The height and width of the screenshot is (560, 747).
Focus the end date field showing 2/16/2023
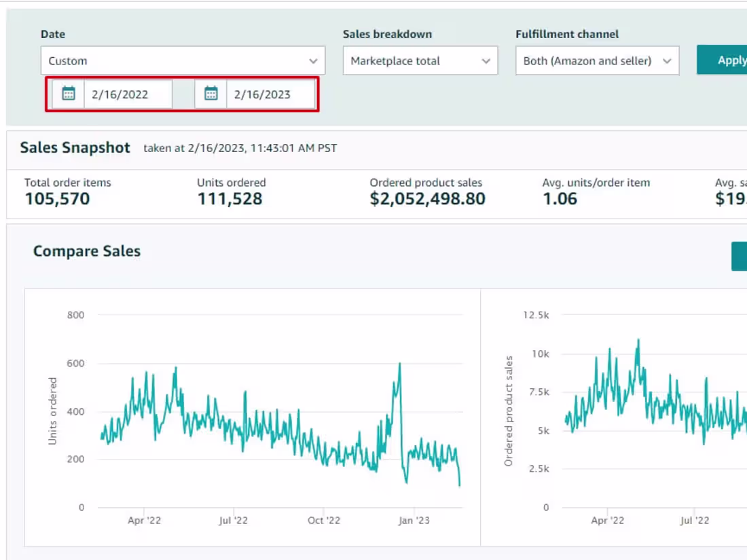coord(270,94)
